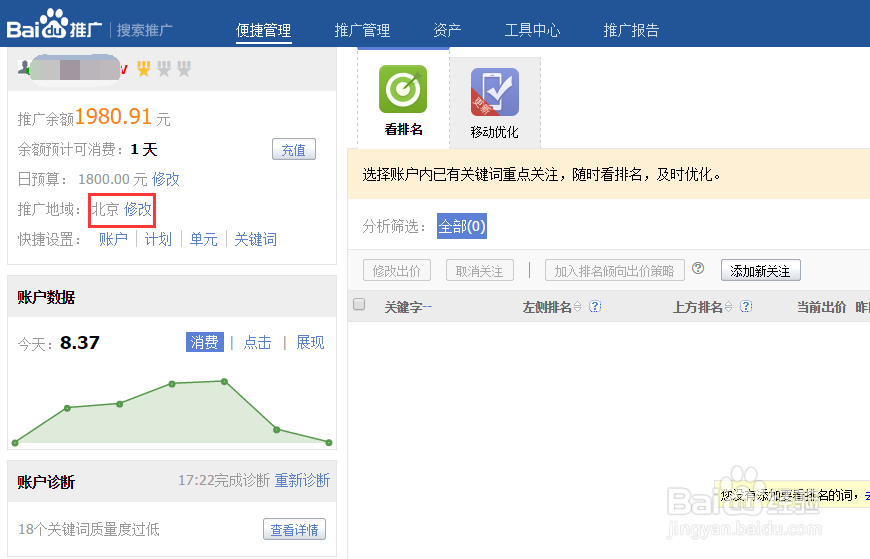Screen dimensions: 870x559
Task: Click the 账户诊断 panel heading
Action: pos(46,482)
